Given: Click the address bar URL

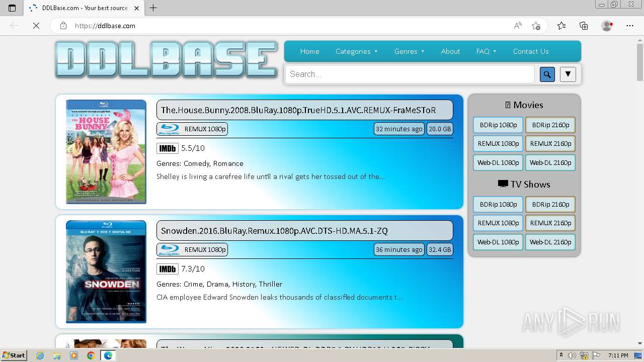Looking at the screenshot, I should click(x=105, y=26).
